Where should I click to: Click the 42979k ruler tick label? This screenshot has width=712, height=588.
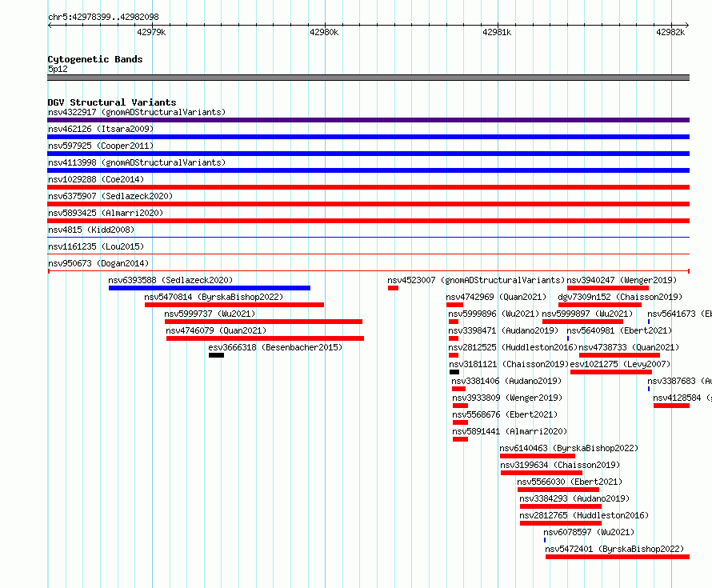coord(151,32)
